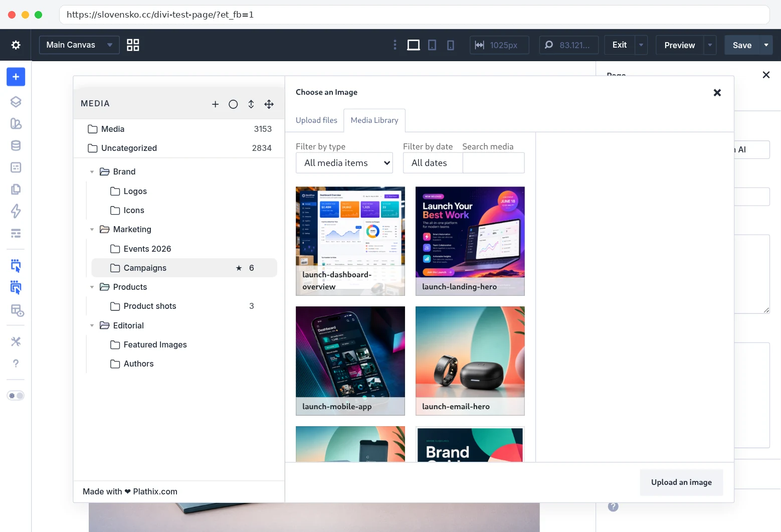This screenshot has height=532, width=781.
Task: Select the Uncategorized folder
Action: (179, 148)
